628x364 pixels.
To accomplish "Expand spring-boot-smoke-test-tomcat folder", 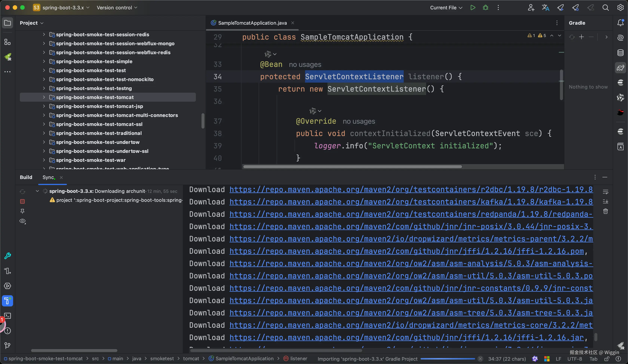I will [44, 97].
